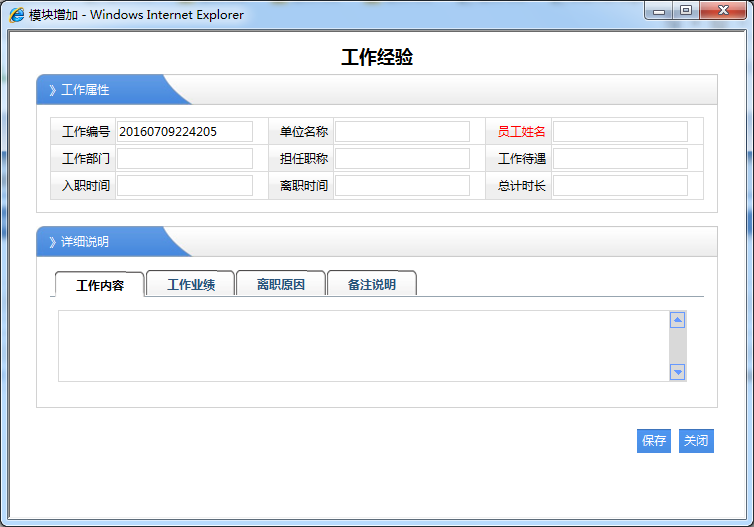This screenshot has width=754, height=527.
Task: Switch to the 备注说明 tab
Action: (x=371, y=285)
